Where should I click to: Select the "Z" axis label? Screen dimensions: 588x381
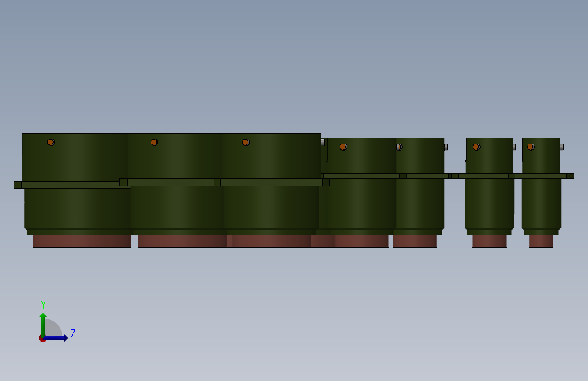[x=73, y=334]
